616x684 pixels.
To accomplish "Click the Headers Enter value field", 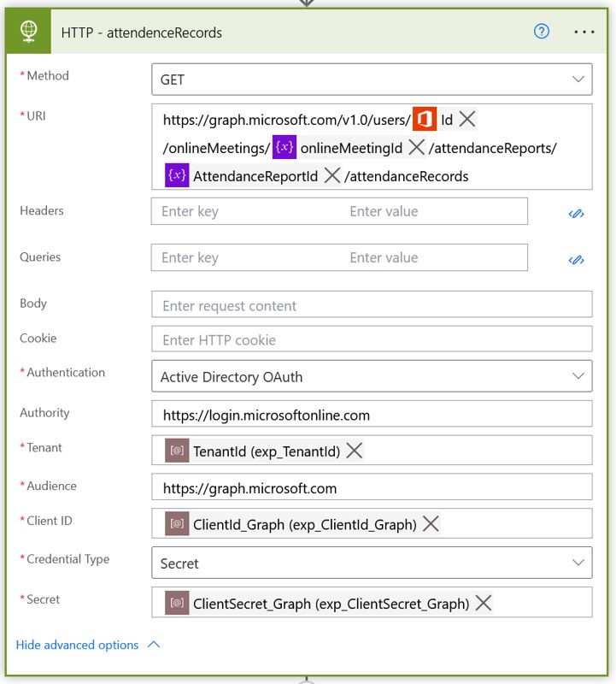I will tap(434, 211).
